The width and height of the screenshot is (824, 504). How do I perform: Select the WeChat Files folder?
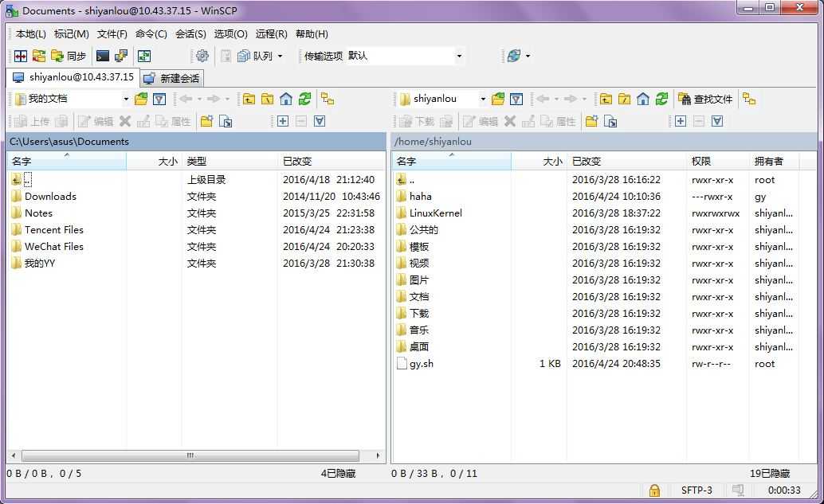pos(53,247)
